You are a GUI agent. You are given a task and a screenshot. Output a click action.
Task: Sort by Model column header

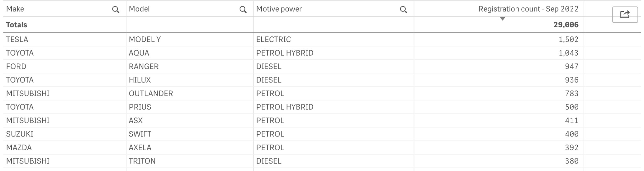click(x=139, y=9)
